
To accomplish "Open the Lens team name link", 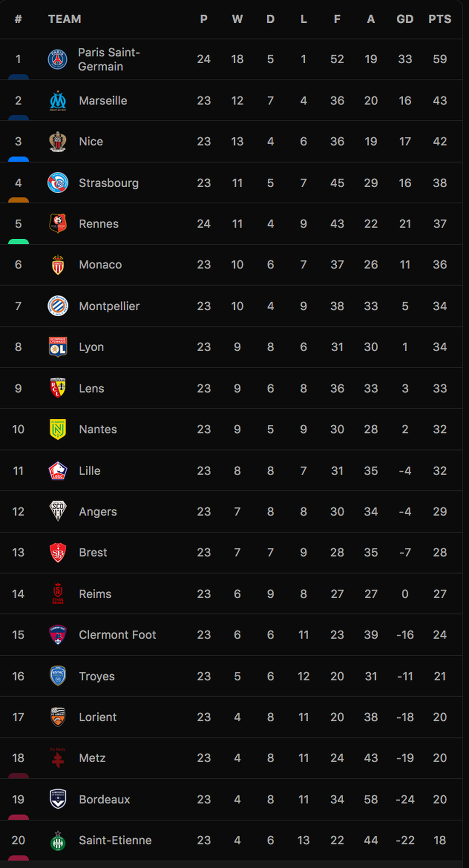I will (91, 389).
